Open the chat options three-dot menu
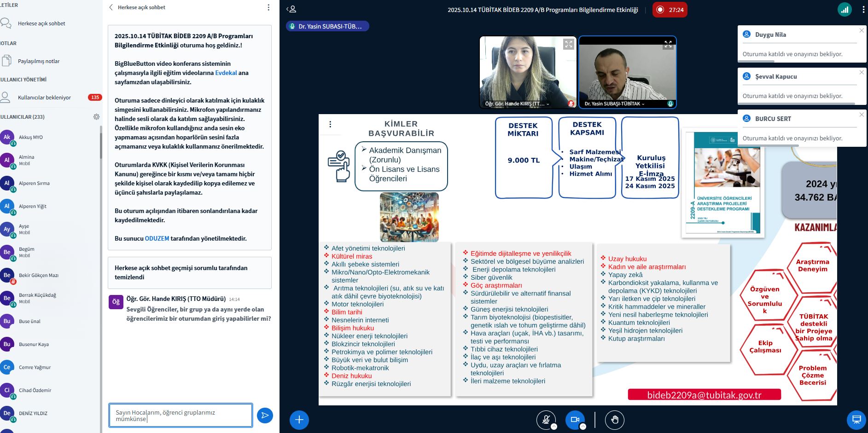The image size is (868, 433). 268,7
